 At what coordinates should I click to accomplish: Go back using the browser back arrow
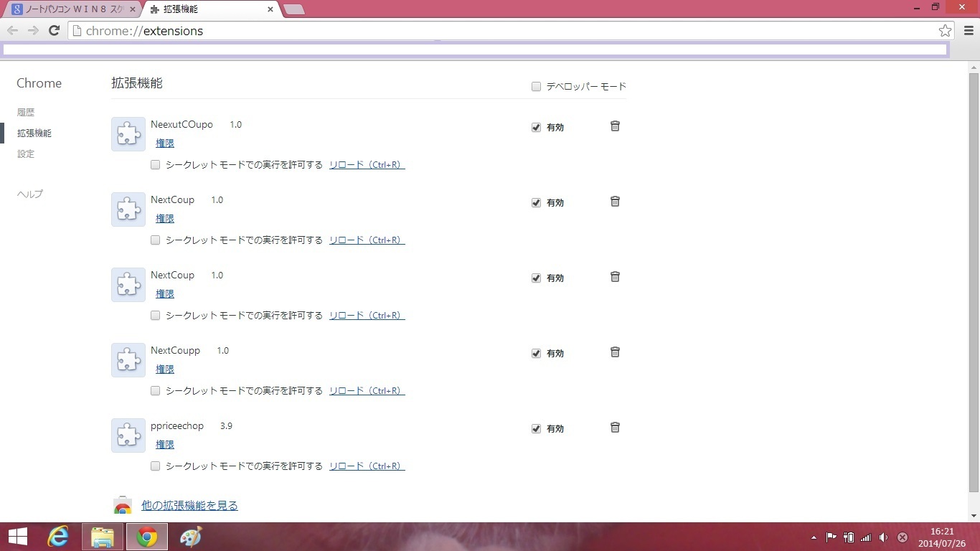coord(12,30)
